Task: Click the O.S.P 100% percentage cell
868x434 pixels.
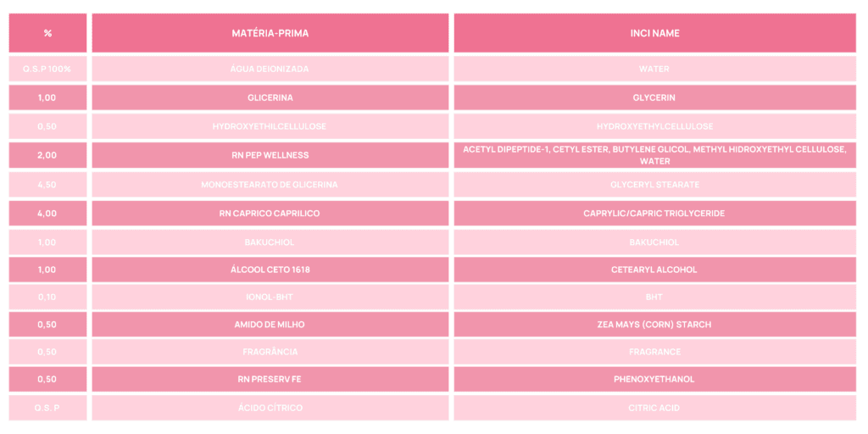Action: coord(47,69)
